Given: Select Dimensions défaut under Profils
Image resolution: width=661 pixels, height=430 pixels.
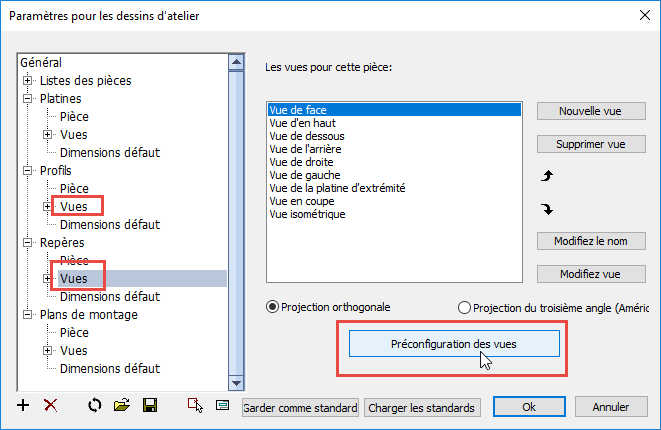Looking at the screenshot, I should pyautogui.click(x=110, y=225).
